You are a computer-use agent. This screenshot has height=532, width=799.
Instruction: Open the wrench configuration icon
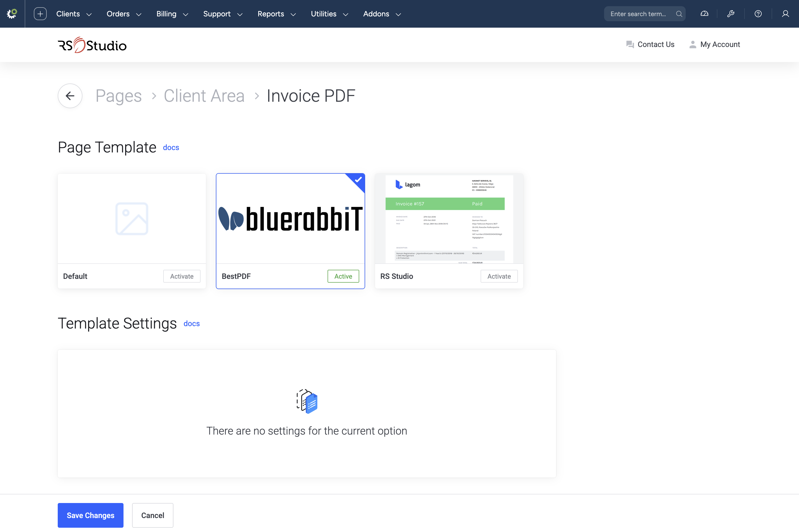click(731, 14)
